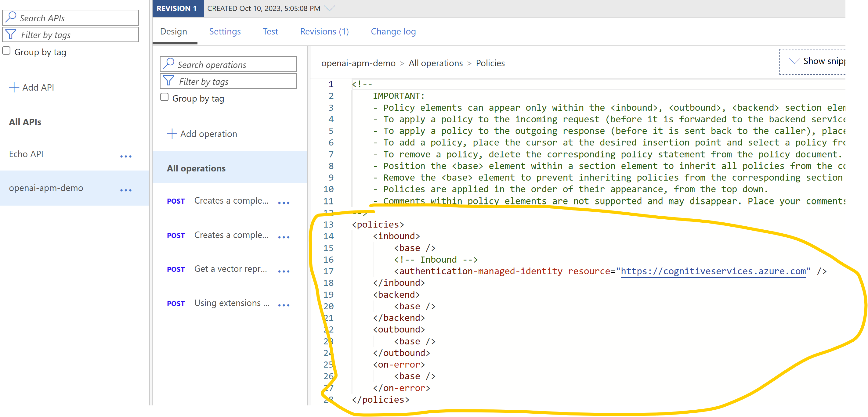The height and width of the screenshot is (417, 868).
Task: Open the ellipsis menu for the Get a vector operation
Action: [284, 271]
